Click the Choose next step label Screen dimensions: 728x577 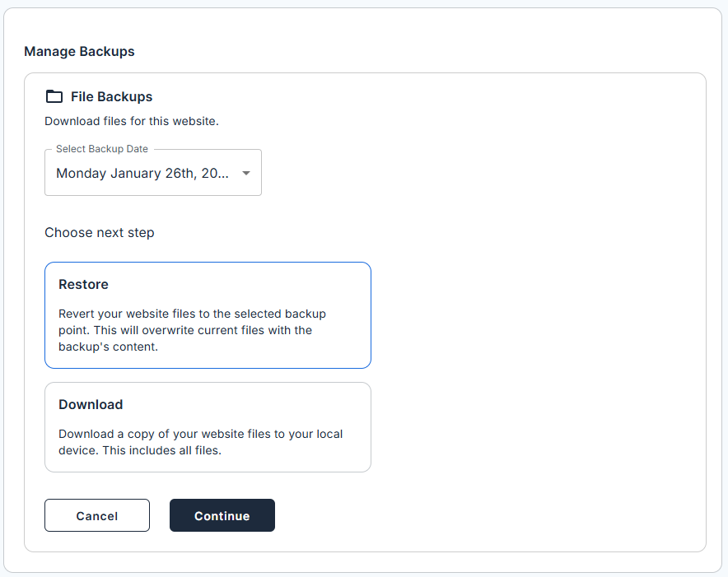click(99, 233)
